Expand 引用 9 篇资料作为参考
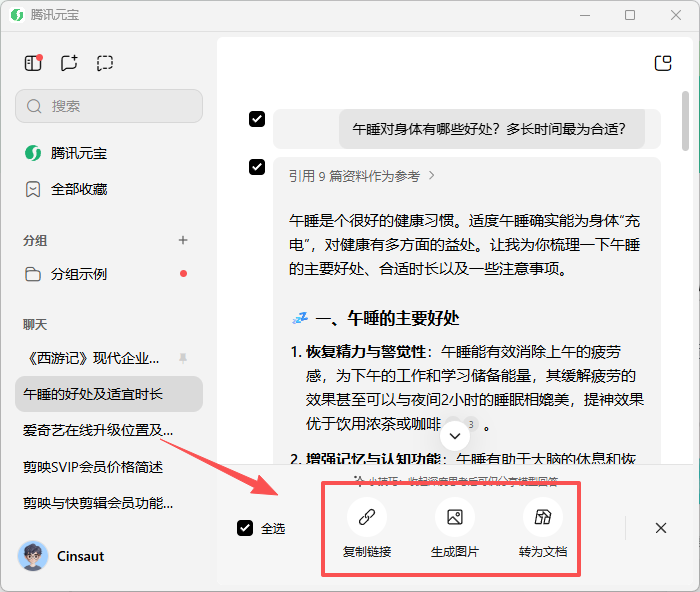This screenshot has height=592, width=700. click(362, 176)
